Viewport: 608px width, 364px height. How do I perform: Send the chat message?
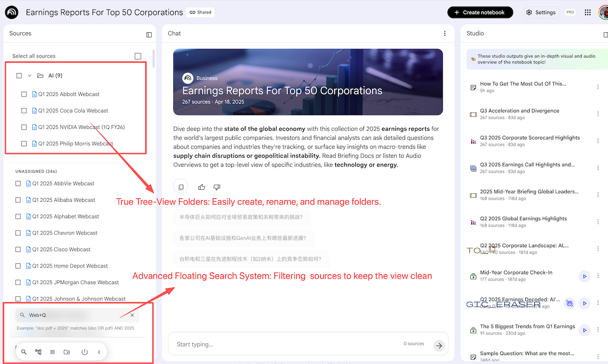(439, 345)
